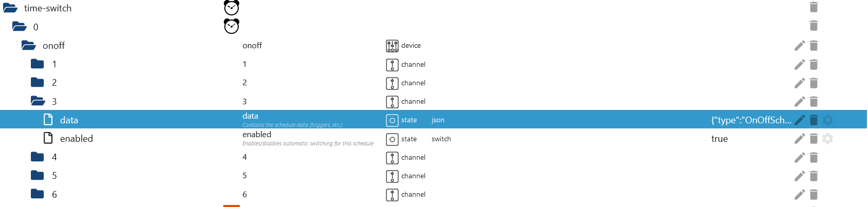868x207 pixels.
Task: Edit channel 5 with pencil icon
Action: point(799,176)
